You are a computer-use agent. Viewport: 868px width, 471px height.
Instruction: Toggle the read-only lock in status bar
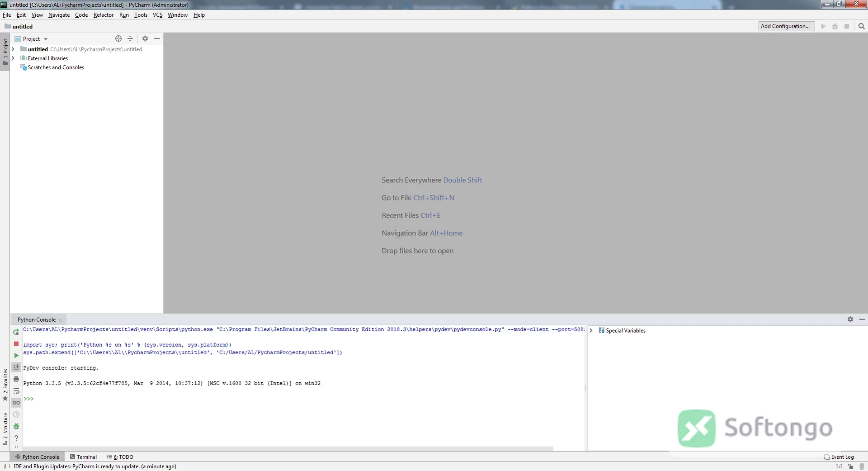[851, 466]
